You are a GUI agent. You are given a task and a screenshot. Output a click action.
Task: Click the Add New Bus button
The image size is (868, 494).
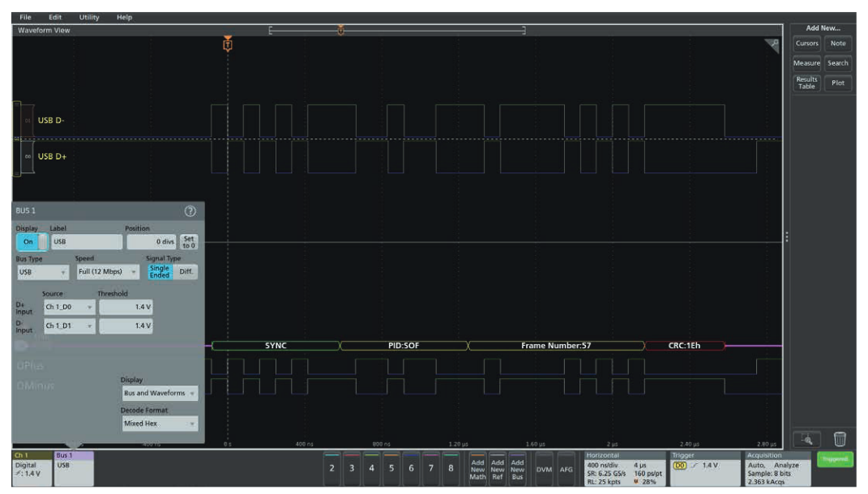click(x=517, y=468)
